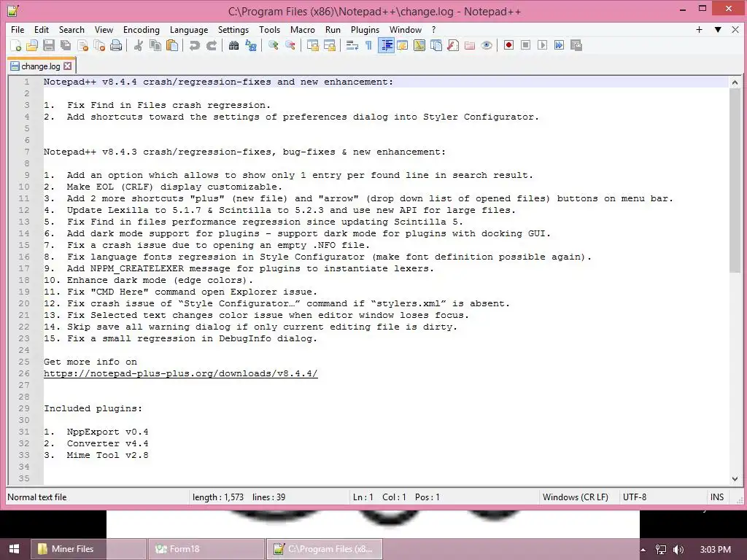Viewport: 747px width, 560px height.
Task: Toggle INS mode in status bar
Action: 717,497
